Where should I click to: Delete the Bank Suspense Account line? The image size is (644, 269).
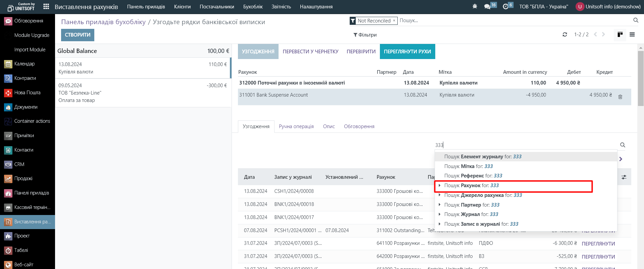pyautogui.click(x=620, y=97)
